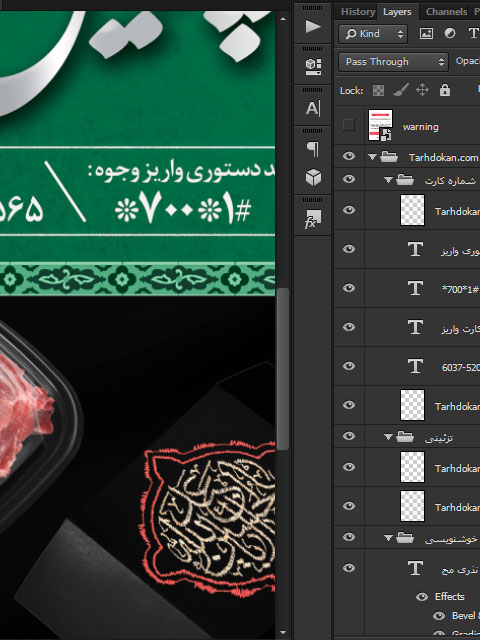Lock image pixels brush icon
Image resolution: width=480 pixels, height=640 pixels.
coord(400,90)
